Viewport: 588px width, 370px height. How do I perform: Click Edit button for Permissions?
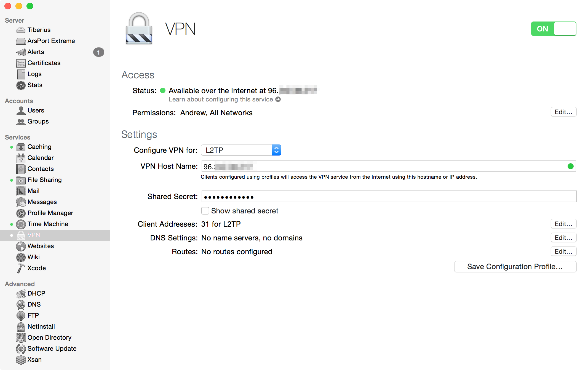point(564,112)
